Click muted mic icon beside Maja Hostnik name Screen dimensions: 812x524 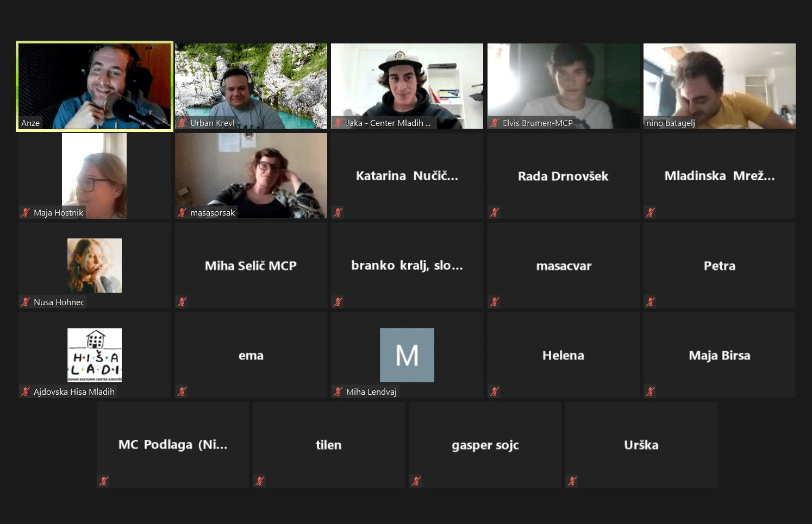point(26,212)
